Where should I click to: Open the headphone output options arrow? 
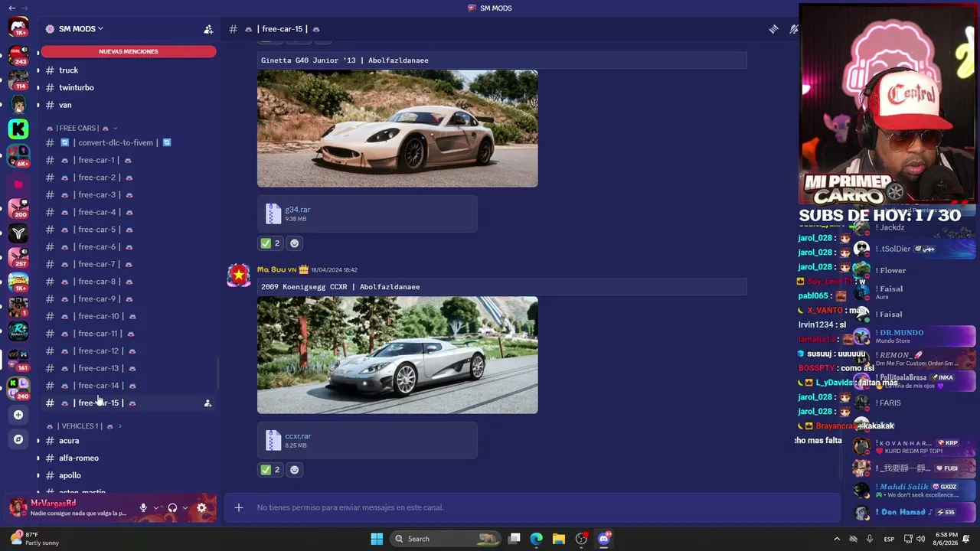[185, 507]
